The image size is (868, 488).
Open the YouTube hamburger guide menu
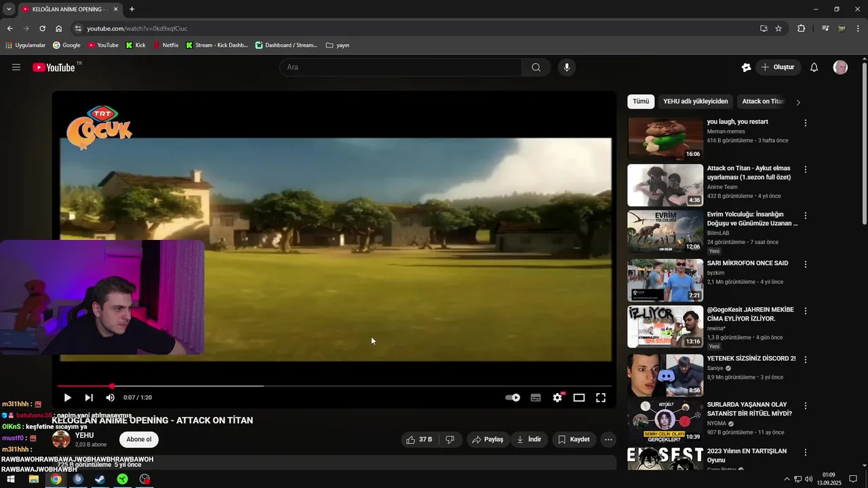(16, 67)
